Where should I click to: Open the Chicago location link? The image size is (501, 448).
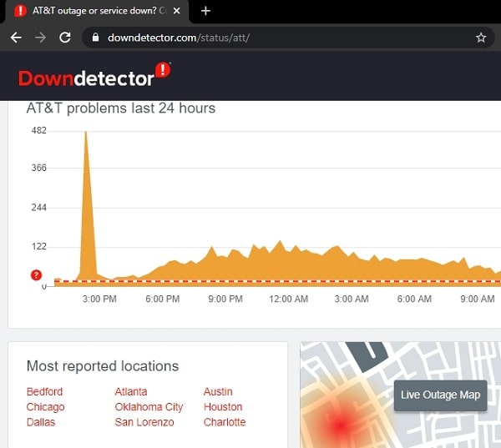coord(45,407)
